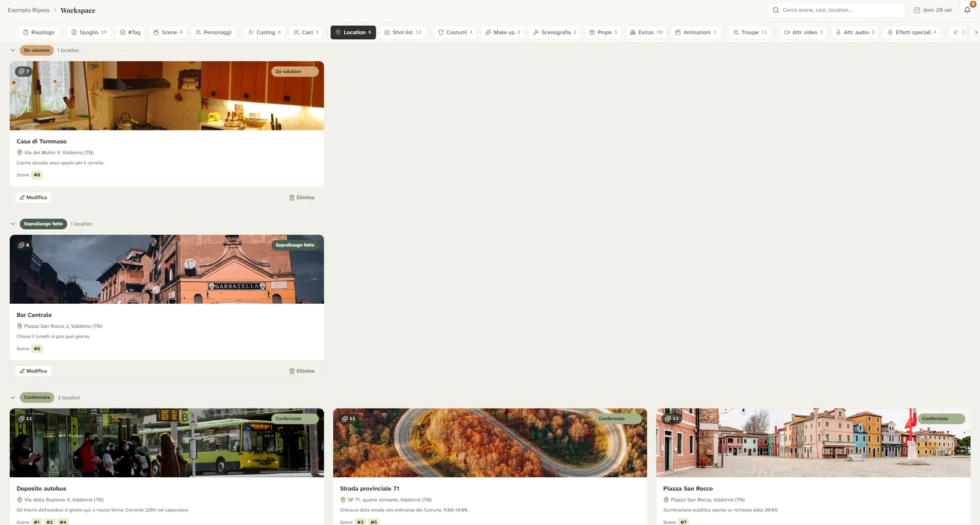Viewport: 980px width, 525px height.
Task: Collapse the Sopralluogo fatto group
Action: [x=13, y=224]
